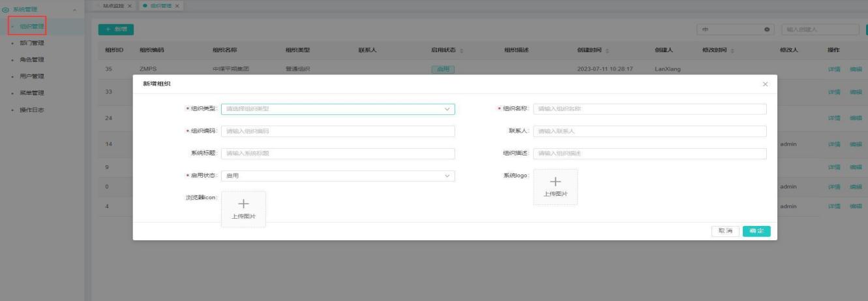Open the 启用状态 dropdown in dialog
Viewport: 868px width, 301px height.
[x=338, y=176]
